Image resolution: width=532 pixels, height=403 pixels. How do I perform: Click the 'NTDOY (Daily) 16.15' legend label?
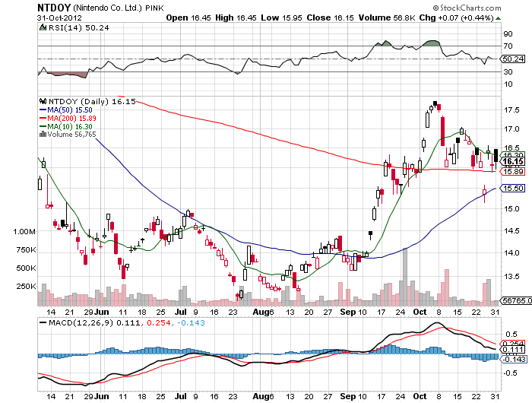(92, 102)
